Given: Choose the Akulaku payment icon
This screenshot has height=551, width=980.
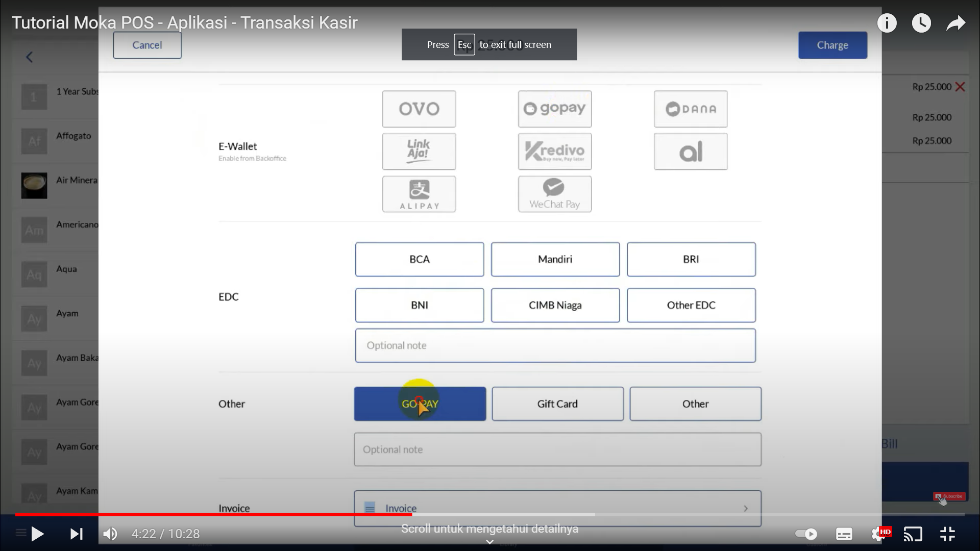Looking at the screenshot, I should coord(691,152).
